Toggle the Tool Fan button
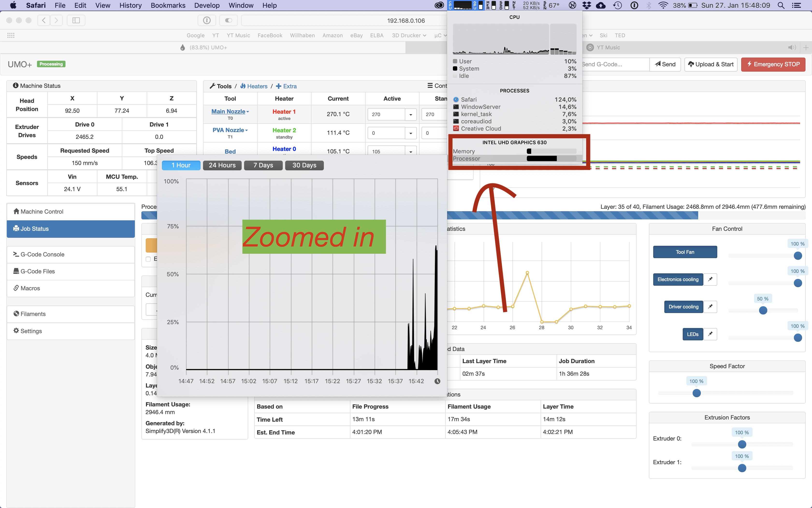 685,252
